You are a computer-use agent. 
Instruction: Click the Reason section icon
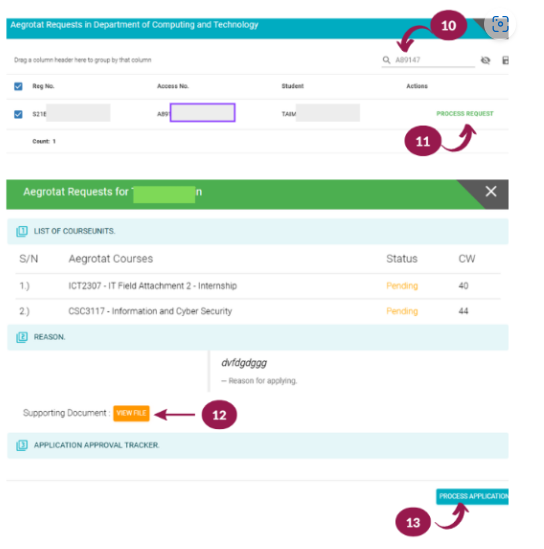22,337
